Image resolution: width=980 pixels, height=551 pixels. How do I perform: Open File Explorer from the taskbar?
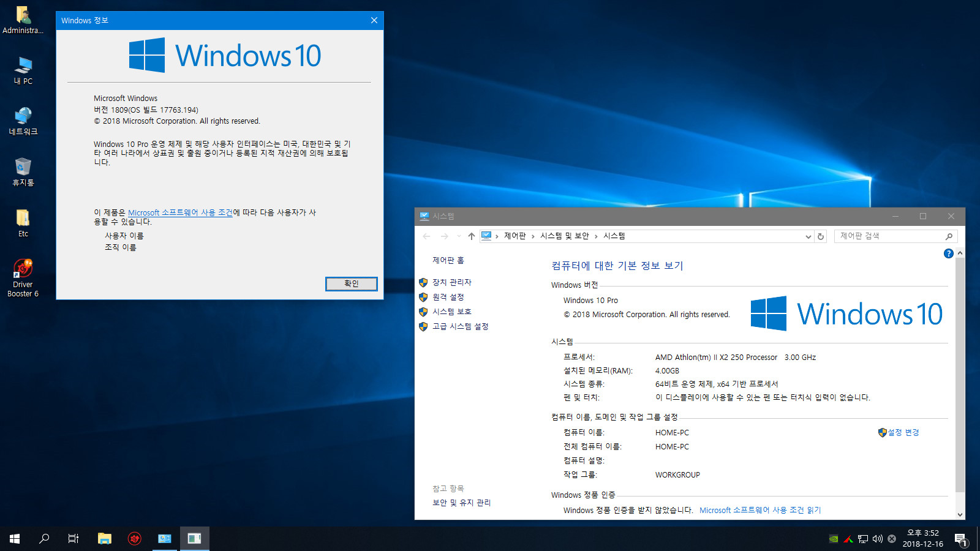(x=105, y=539)
